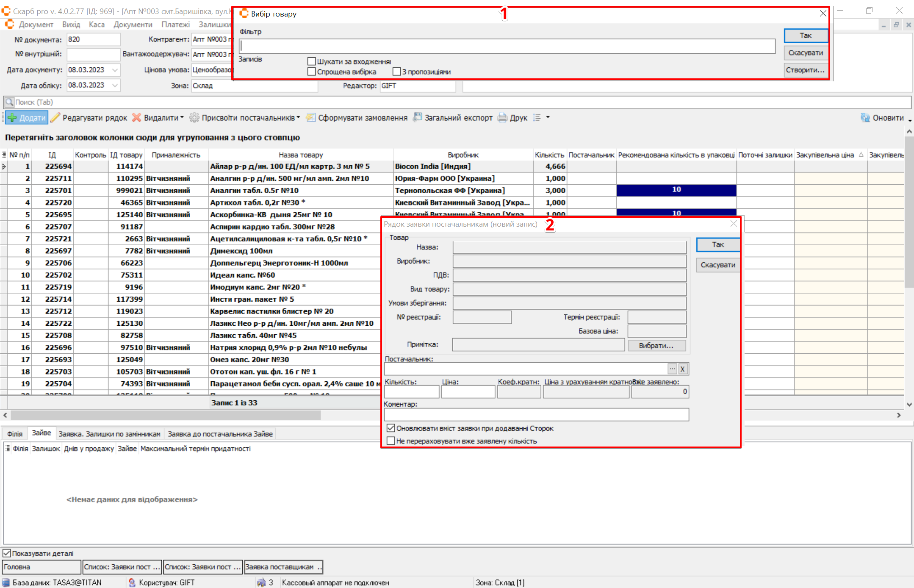
Task: Open the Каса menu
Action: [97, 25]
